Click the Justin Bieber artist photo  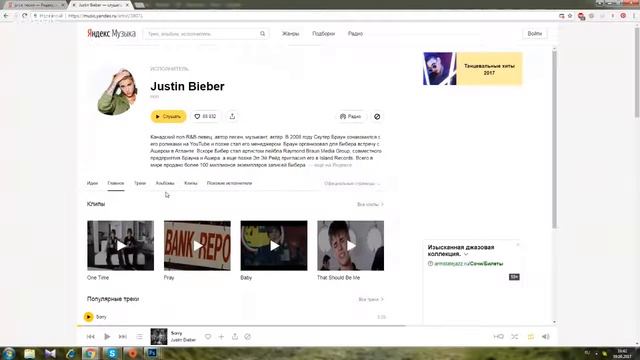(118, 92)
